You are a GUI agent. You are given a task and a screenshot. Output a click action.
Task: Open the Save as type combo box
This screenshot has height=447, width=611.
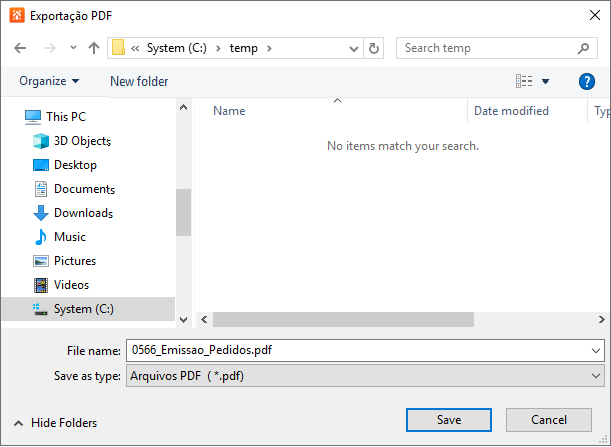[x=365, y=376]
